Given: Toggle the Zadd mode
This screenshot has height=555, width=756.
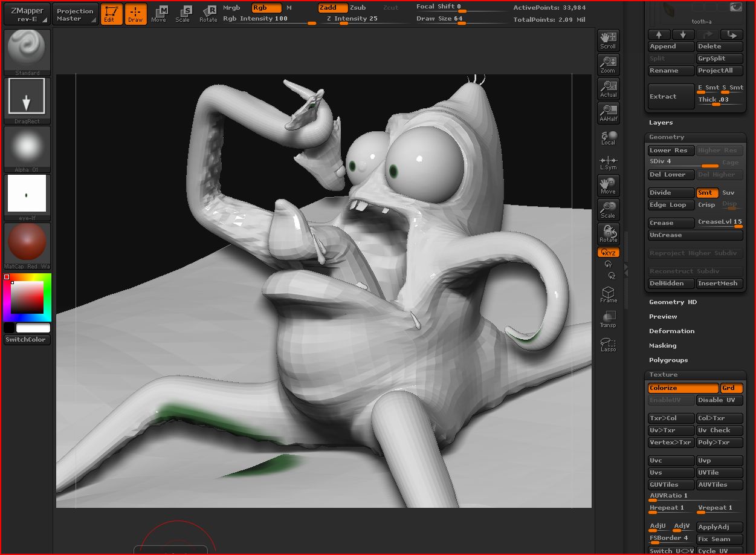Looking at the screenshot, I should [x=333, y=8].
